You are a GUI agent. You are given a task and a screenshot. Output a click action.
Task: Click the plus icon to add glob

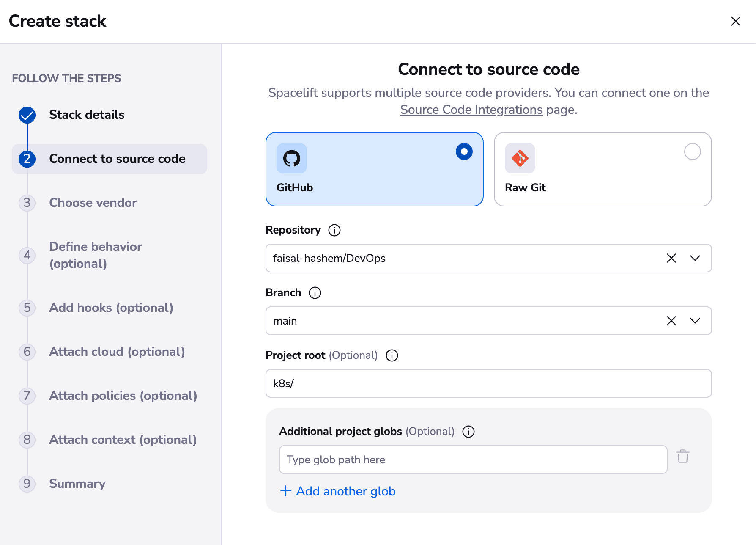click(286, 491)
